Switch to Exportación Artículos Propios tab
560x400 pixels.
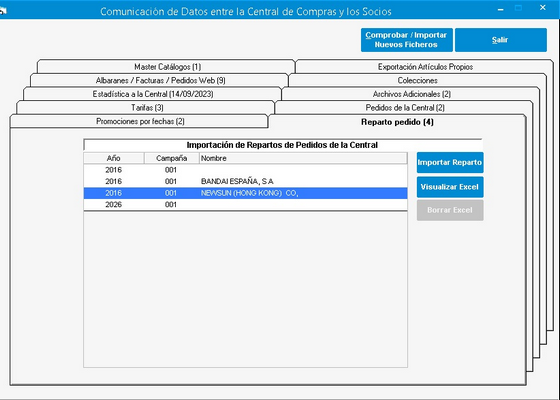pos(425,67)
